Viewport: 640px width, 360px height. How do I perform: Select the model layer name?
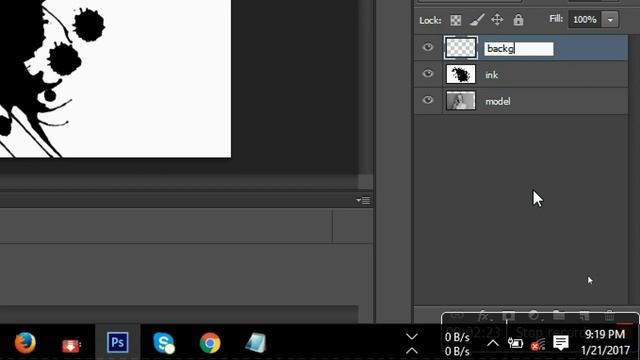(x=498, y=101)
